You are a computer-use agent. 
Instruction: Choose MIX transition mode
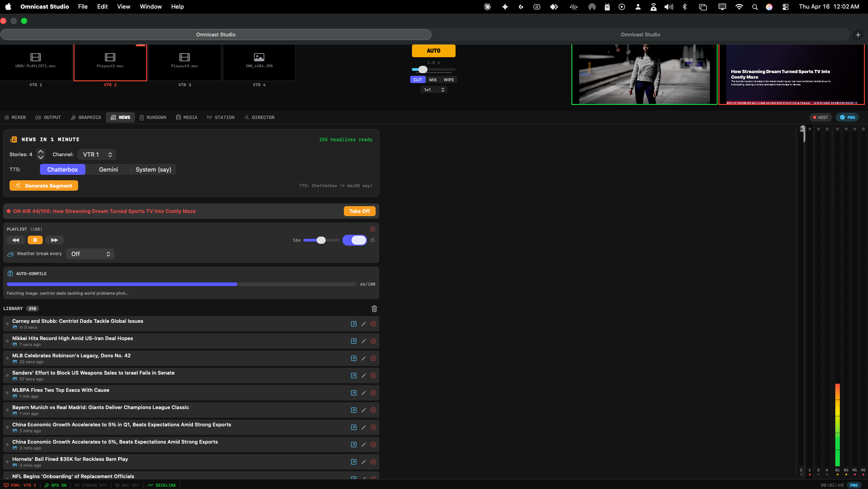click(433, 80)
